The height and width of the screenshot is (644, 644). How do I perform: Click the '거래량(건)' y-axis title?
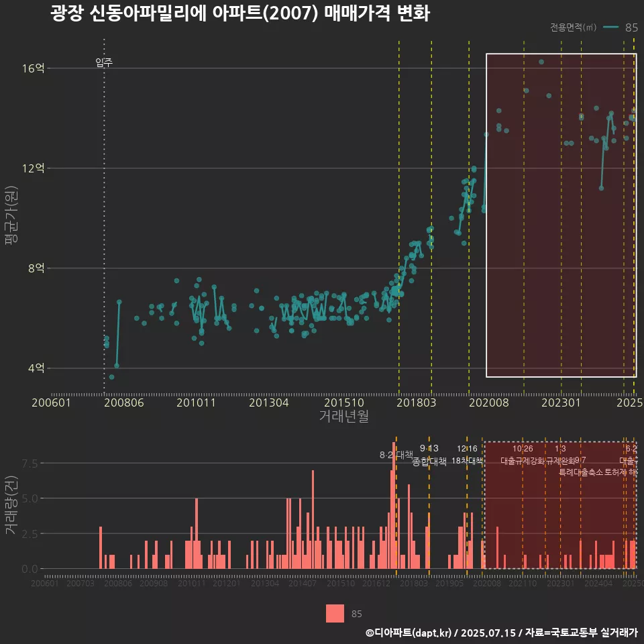pyautogui.click(x=11, y=506)
